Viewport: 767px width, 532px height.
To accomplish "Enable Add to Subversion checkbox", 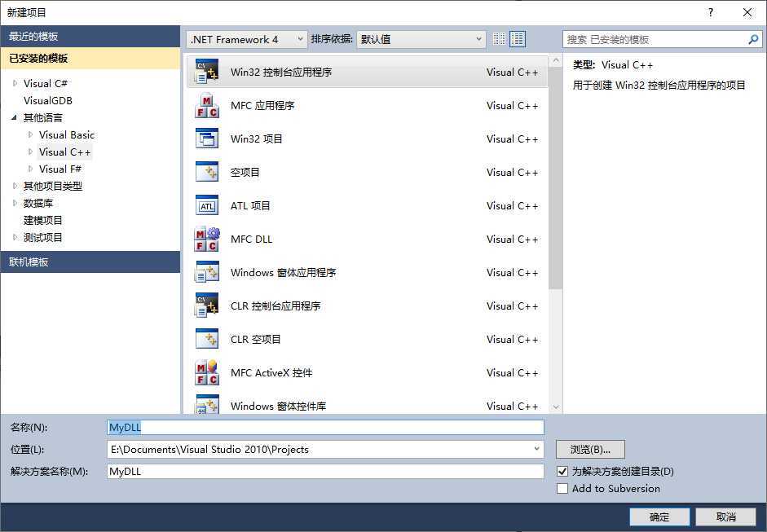I will pos(562,489).
